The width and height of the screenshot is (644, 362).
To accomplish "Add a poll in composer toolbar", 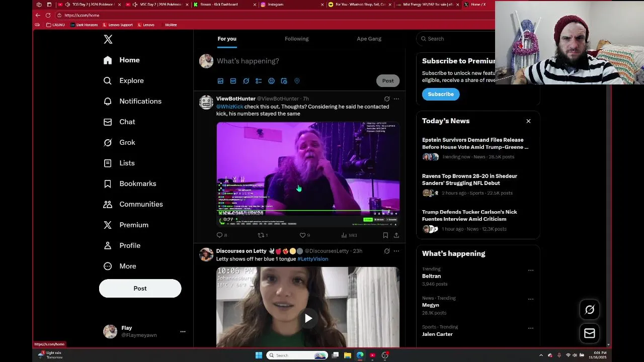I will pos(259,81).
